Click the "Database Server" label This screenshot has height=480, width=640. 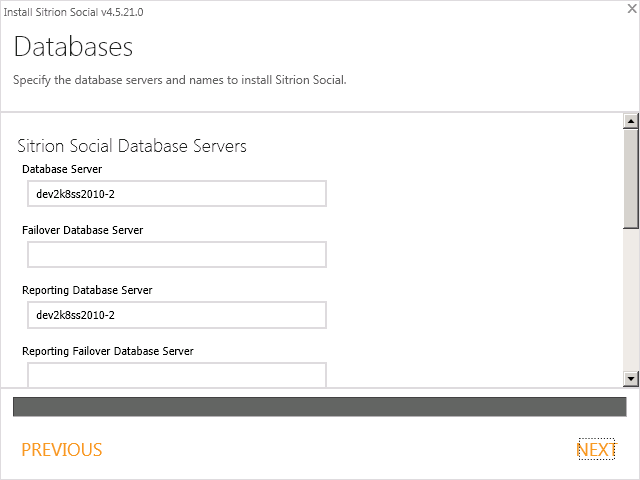coord(62,169)
